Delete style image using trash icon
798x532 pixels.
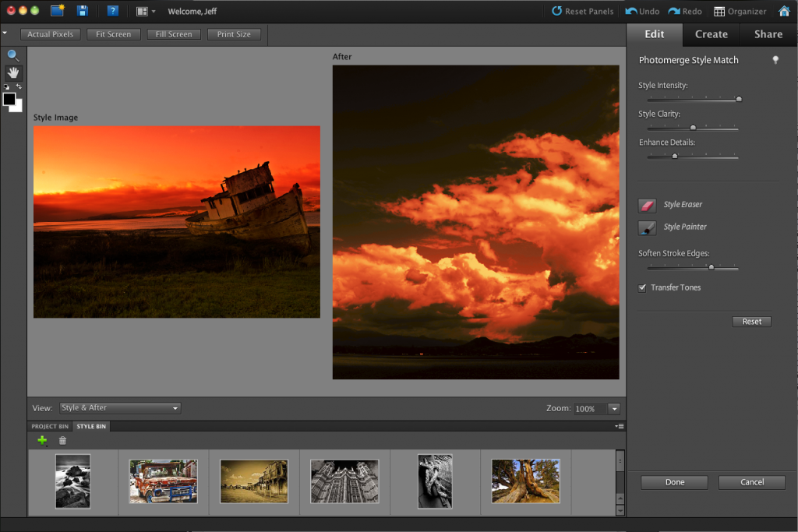click(63, 441)
